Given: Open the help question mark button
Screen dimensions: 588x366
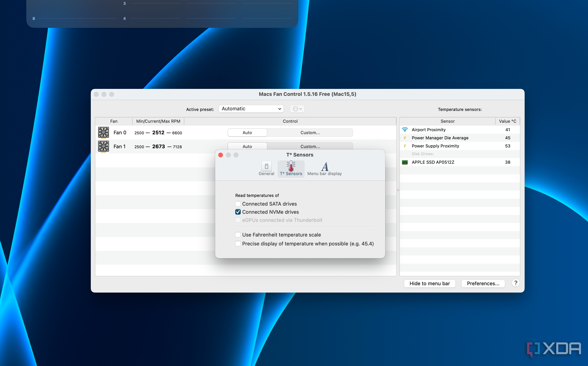Looking at the screenshot, I should tap(515, 283).
